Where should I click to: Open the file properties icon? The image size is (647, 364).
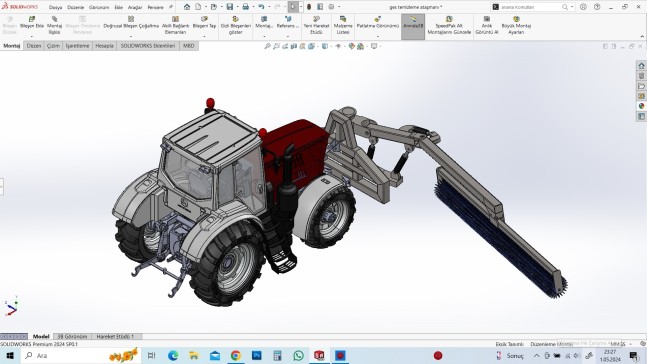click(x=320, y=7)
